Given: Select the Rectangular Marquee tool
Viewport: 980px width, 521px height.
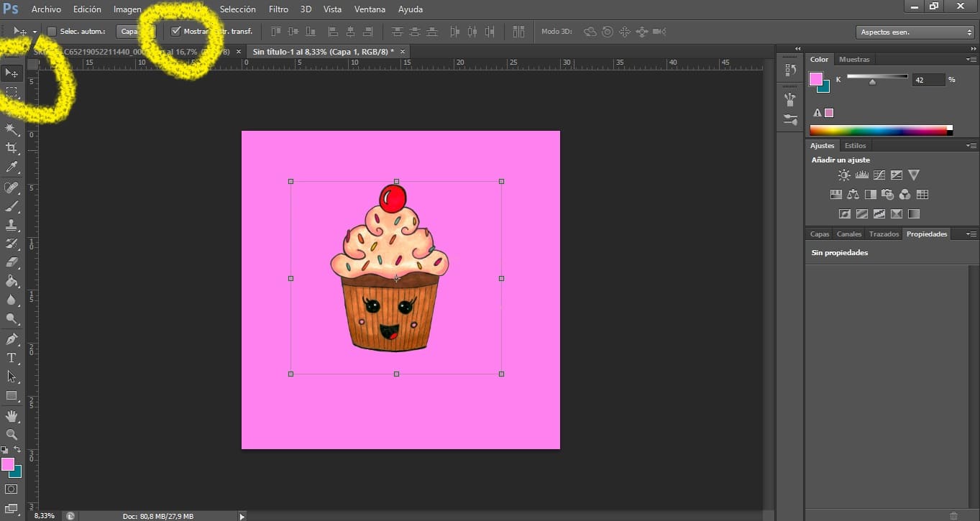Looking at the screenshot, I should (12, 92).
